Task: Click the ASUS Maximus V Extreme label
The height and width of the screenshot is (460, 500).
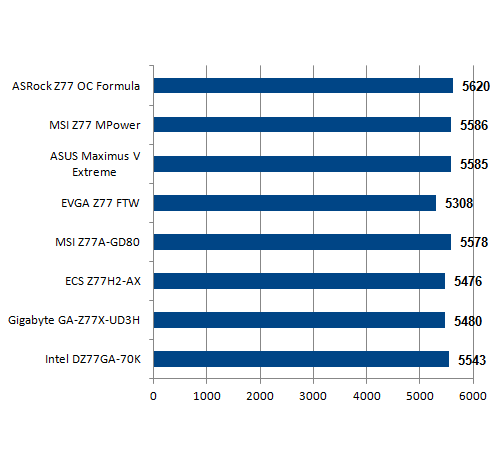Action: click(95, 164)
